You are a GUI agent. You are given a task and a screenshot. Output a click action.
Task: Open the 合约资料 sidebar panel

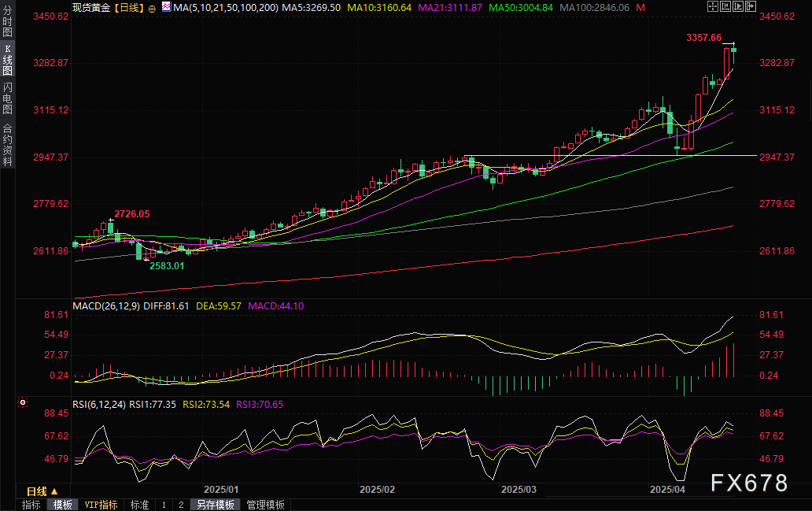[x=7, y=144]
